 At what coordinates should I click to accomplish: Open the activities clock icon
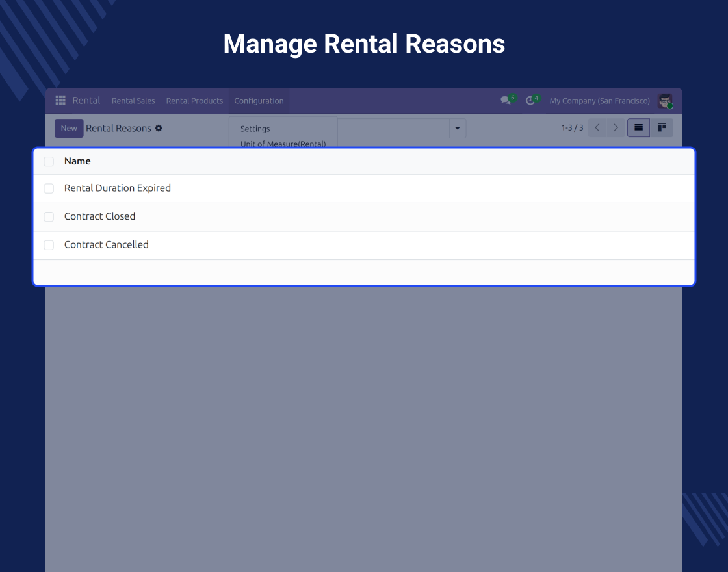click(530, 100)
